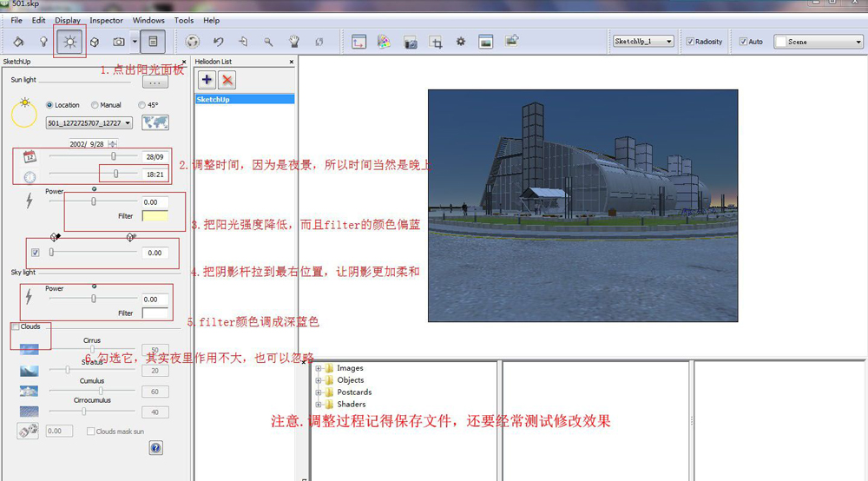Open the SketchUp_1 view dropdown
The height and width of the screenshot is (481, 868).
point(643,42)
